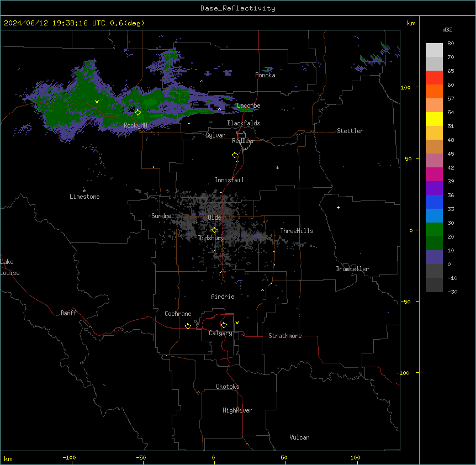The width and height of the screenshot is (476, 465).
Task: Click the km unit label at top right
Action: click(411, 23)
